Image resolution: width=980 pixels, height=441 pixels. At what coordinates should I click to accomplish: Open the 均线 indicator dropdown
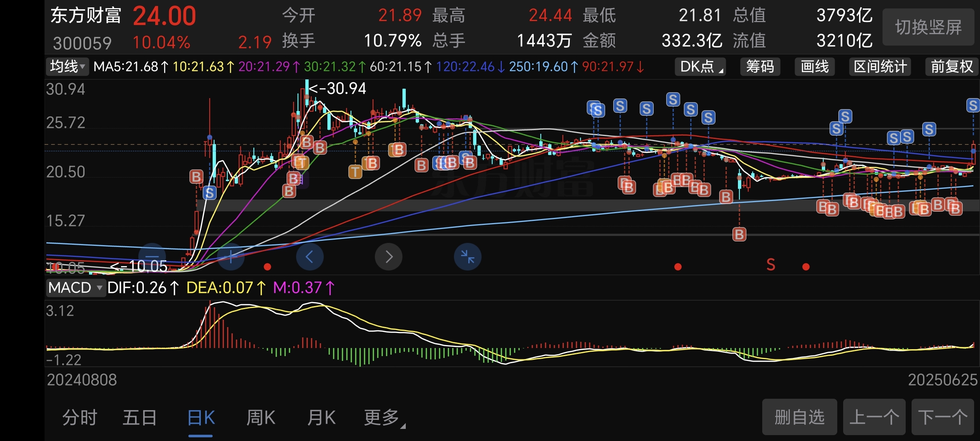[67, 67]
